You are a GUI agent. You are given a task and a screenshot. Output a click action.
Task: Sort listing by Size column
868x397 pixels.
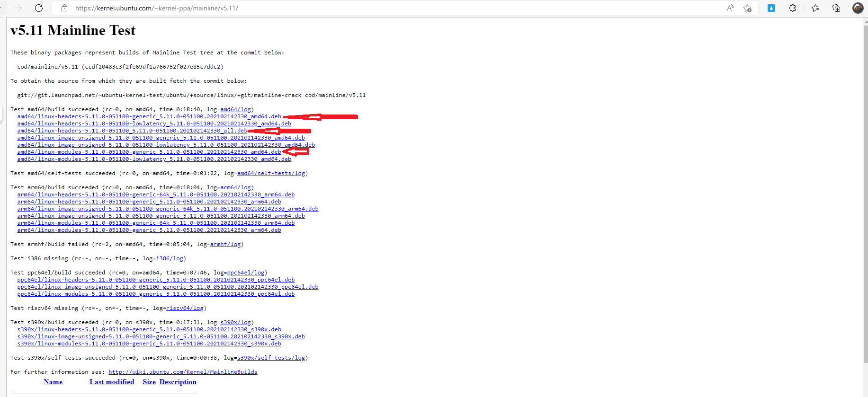click(x=149, y=382)
